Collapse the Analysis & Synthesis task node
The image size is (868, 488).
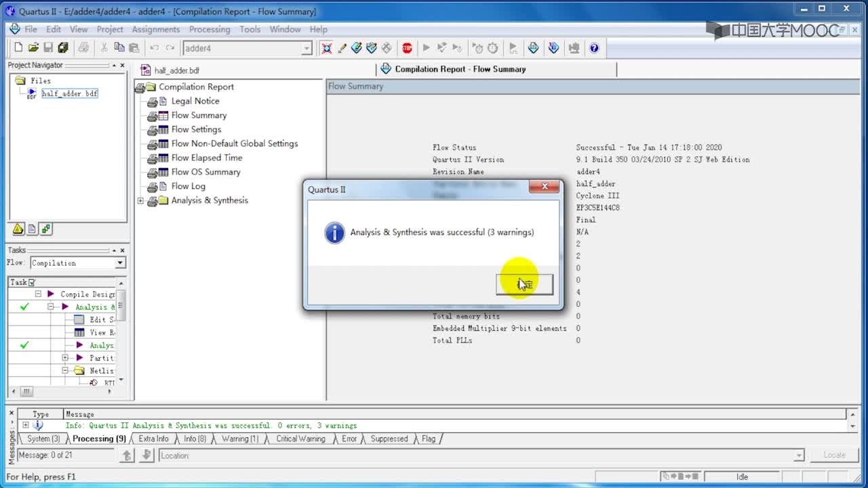(x=51, y=307)
